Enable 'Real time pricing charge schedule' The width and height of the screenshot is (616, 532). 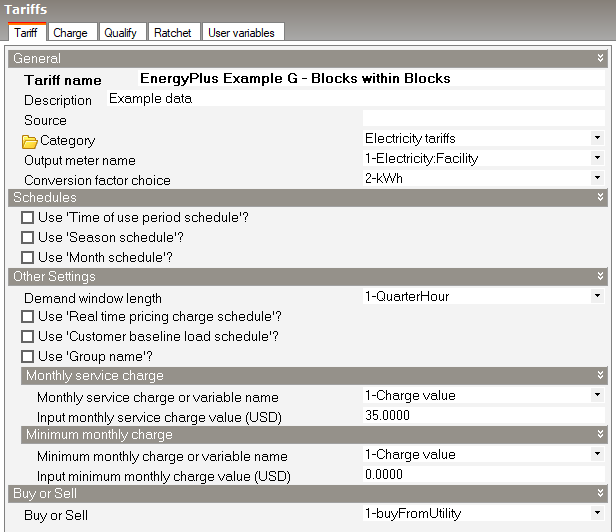coord(28,317)
